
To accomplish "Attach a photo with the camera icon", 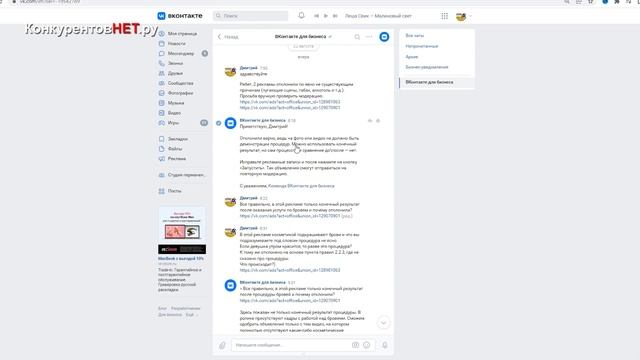I will [x=356, y=345].
